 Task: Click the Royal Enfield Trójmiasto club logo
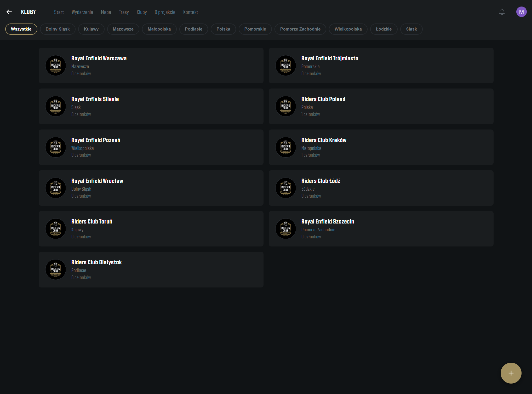click(x=286, y=66)
